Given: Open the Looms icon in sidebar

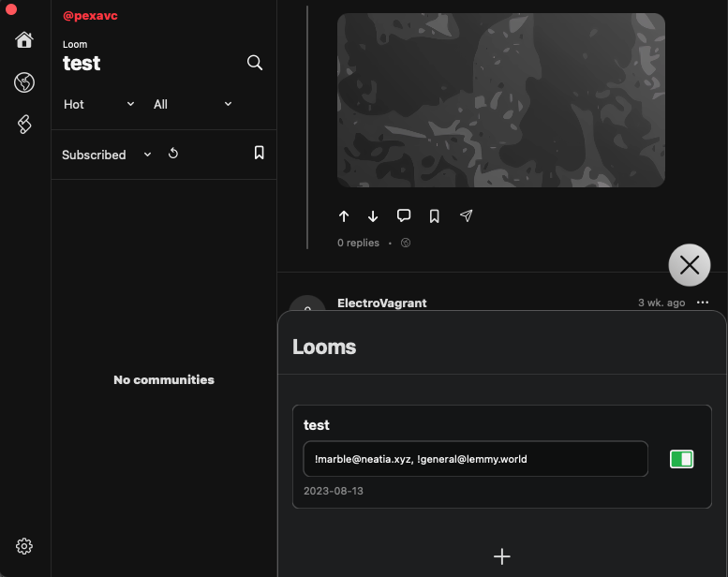Looking at the screenshot, I should (x=24, y=125).
